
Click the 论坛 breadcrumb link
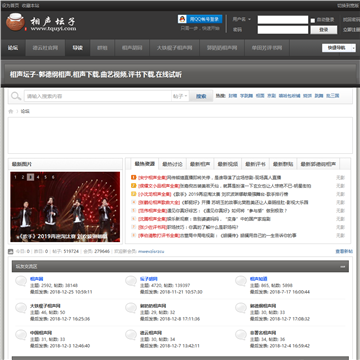click(x=25, y=111)
